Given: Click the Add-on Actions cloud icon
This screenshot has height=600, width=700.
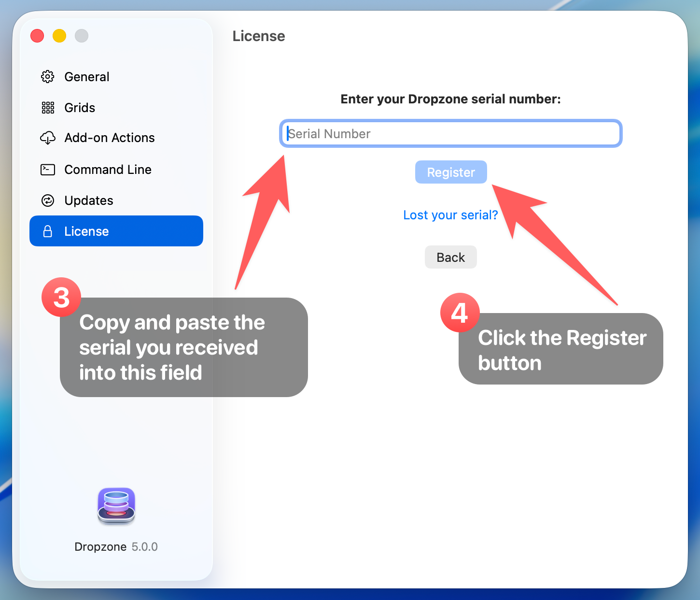Looking at the screenshot, I should click(x=48, y=138).
